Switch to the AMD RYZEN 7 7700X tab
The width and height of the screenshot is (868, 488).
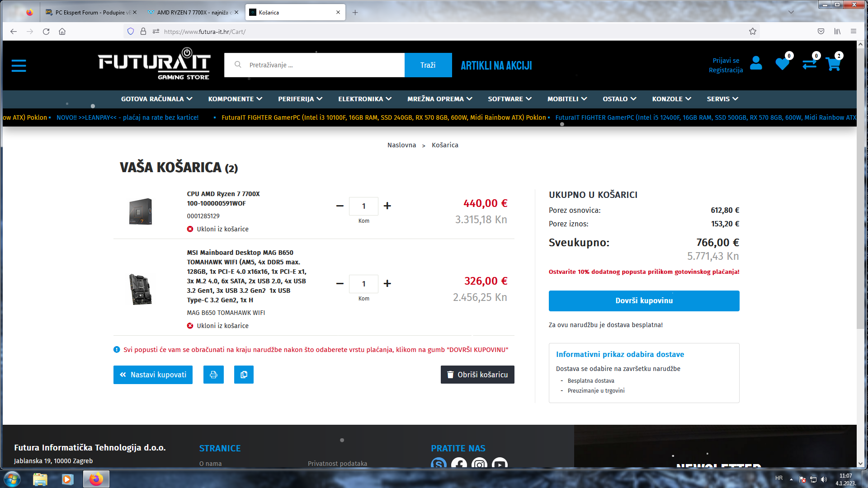coord(193,12)
